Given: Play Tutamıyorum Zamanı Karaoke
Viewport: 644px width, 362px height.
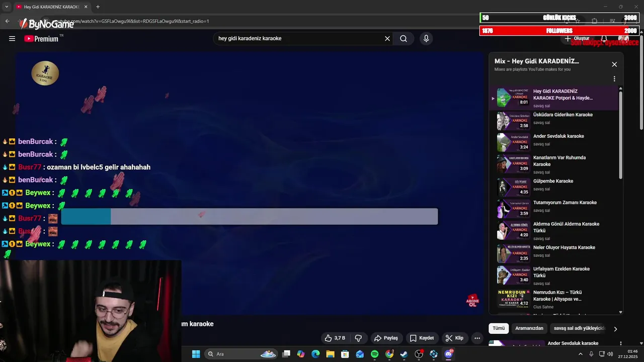Looking at the screenshot, I should (x=553, y=209).
